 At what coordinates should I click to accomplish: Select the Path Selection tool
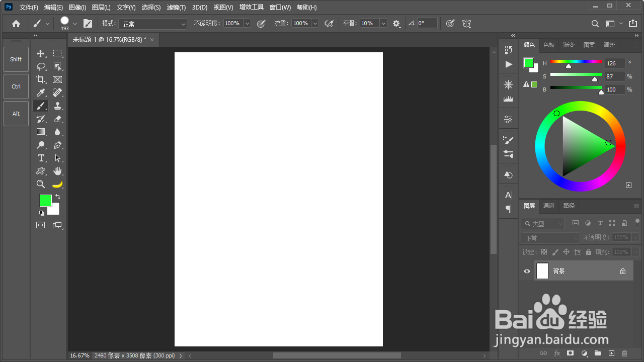click(x=57, y=158)
